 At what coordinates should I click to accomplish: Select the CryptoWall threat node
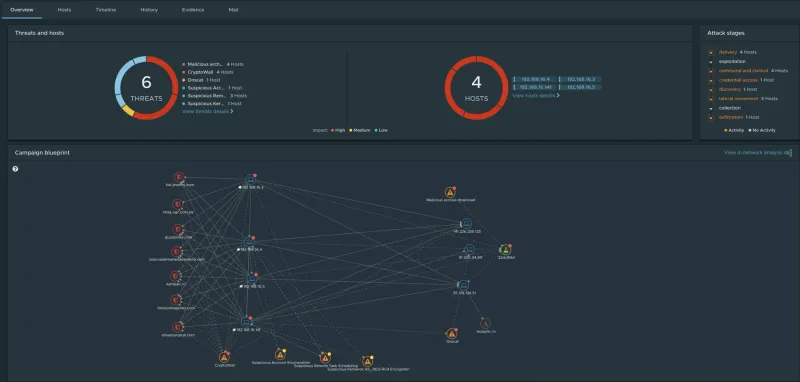[223, 357]
